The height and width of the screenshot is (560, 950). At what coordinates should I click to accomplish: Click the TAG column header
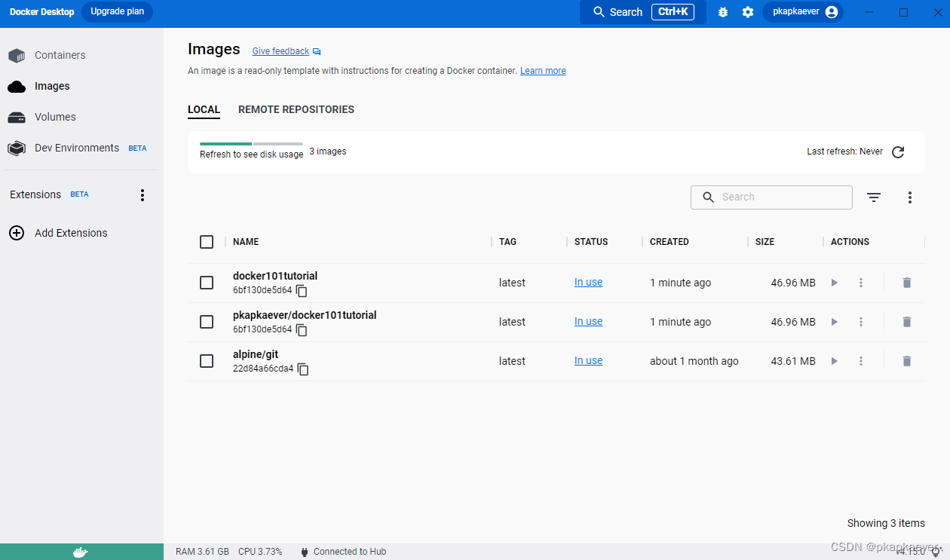tap(508, 242)
